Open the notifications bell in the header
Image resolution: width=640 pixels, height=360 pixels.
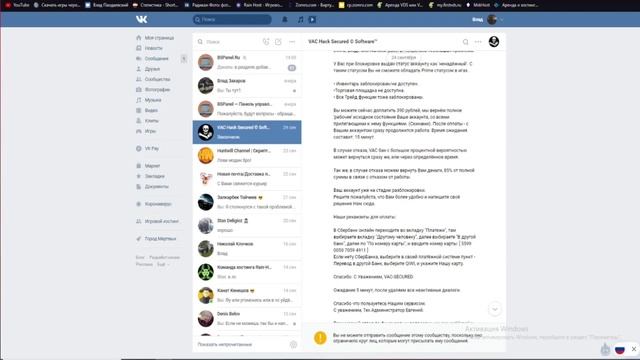click(x=285, y=19)
